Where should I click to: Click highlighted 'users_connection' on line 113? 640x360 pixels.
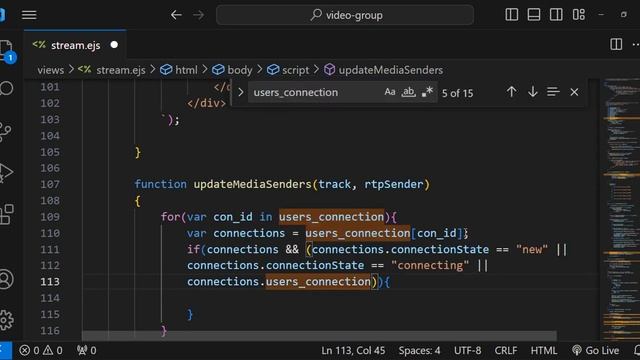point(318,282)
